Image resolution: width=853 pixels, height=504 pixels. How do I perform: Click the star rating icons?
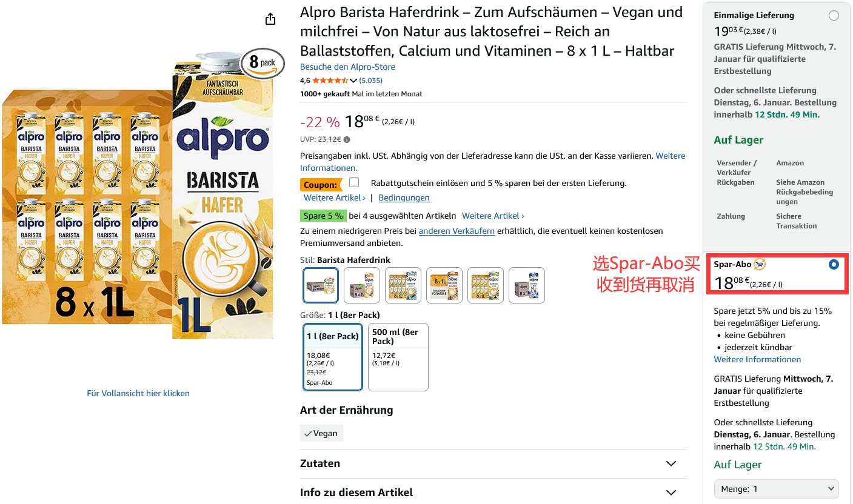pos(330,81)
